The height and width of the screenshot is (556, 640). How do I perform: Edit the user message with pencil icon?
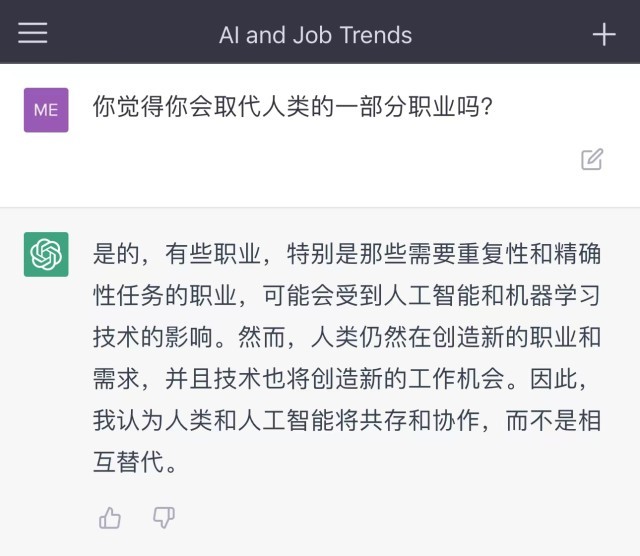point(592,159)
